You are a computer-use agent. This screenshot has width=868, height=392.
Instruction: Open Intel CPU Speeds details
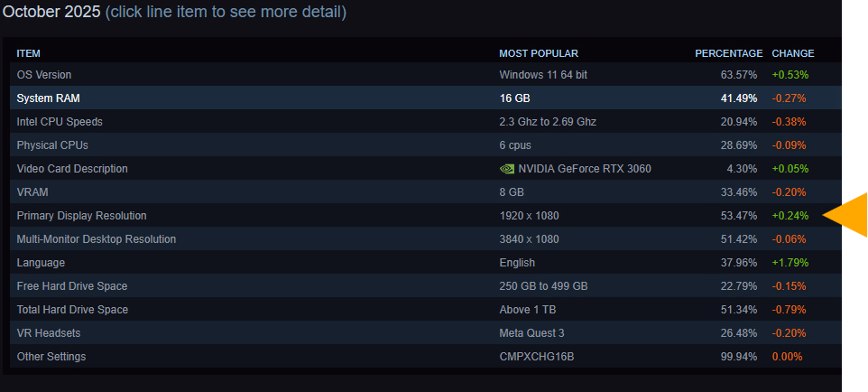(x=60, y=122)
